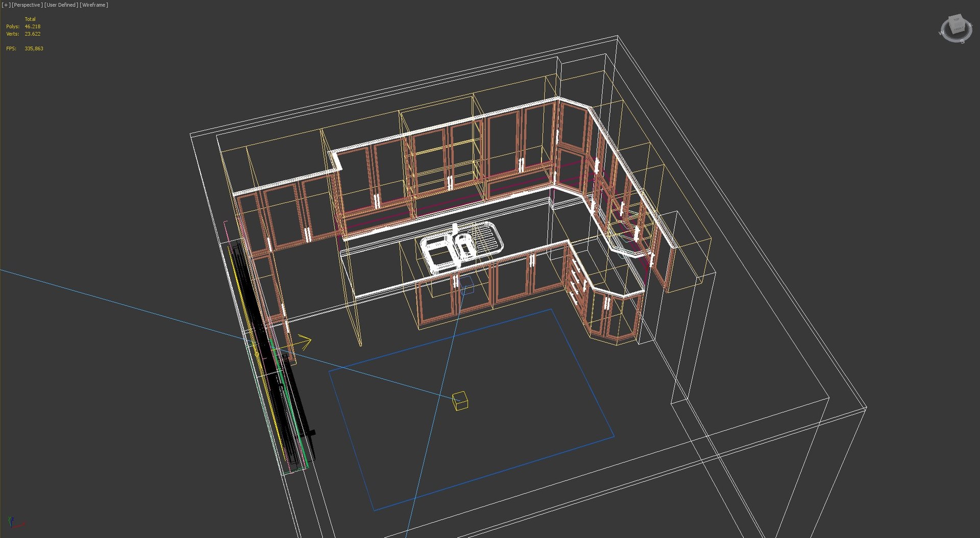
Task: Click the FPS value 335,863
Action: click(34, 49)
